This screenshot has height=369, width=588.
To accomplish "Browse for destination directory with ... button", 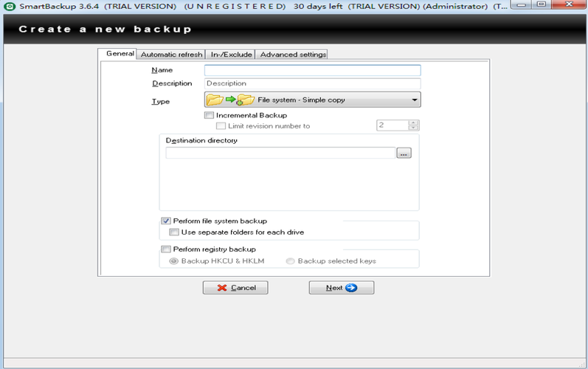I will click(x=404, y=153).
